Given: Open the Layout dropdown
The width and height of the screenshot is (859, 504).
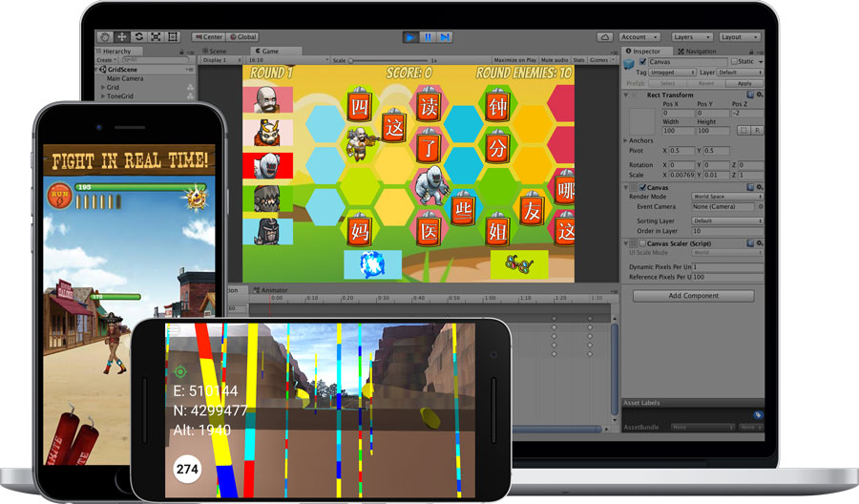Looking at the screenshot, I should (x=740, y=37).
